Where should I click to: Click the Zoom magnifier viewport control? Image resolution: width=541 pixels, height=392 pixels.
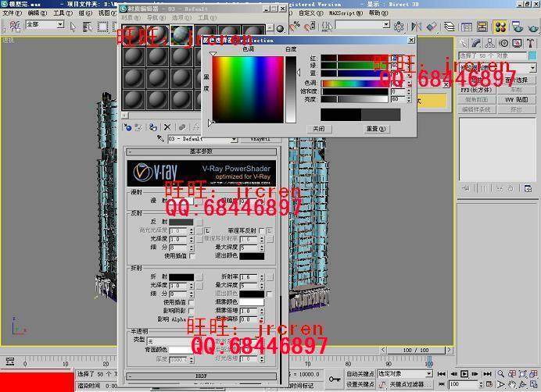tap(500, 374)
